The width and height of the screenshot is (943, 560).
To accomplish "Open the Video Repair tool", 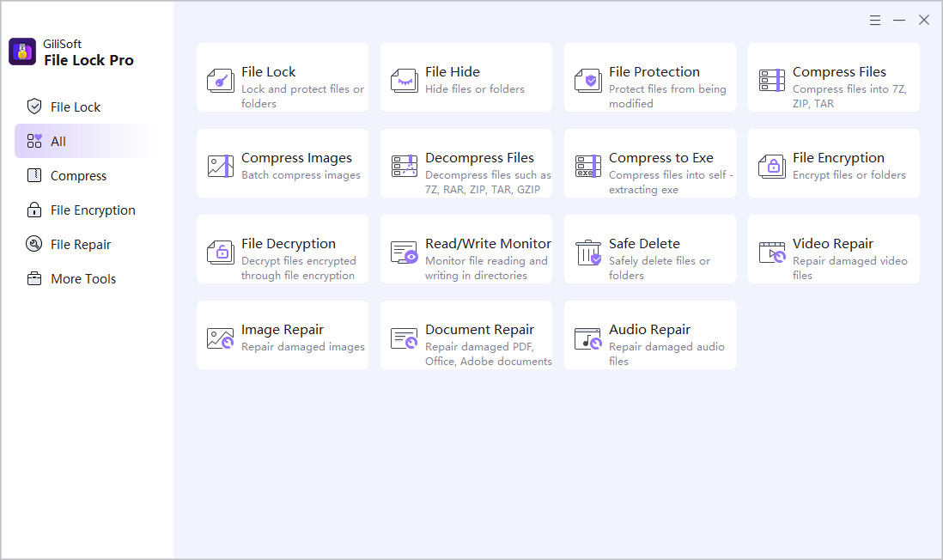I will (833, 249).
